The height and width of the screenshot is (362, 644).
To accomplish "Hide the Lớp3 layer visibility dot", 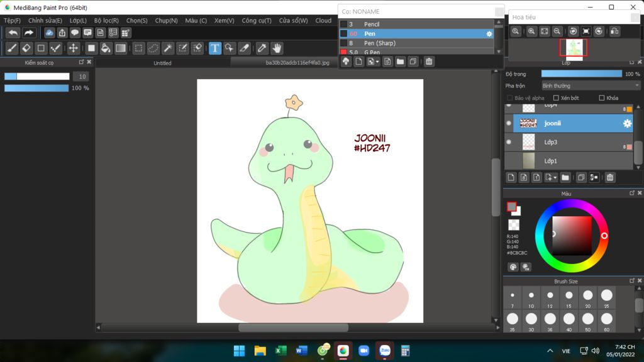I will coord(509,142).
